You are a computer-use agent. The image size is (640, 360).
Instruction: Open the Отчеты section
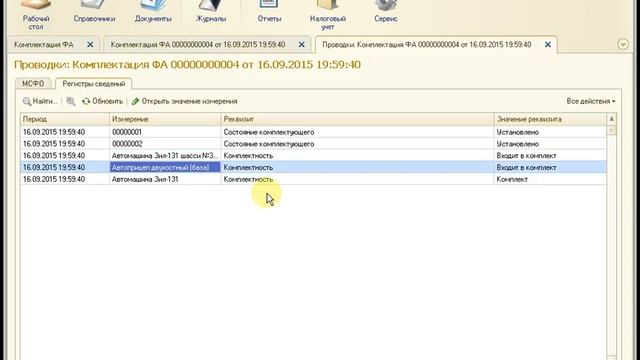(x=269, y=11)
